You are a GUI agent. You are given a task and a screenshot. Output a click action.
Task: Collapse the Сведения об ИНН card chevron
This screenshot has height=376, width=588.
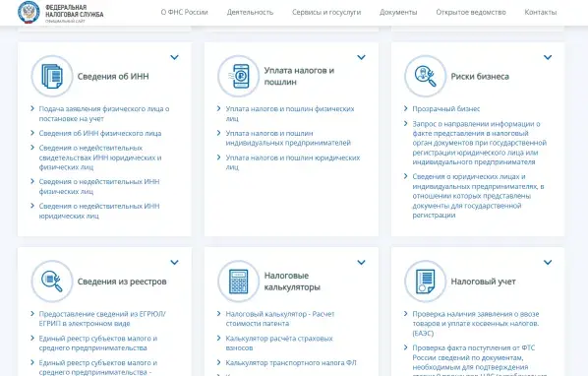coord(174,57)
